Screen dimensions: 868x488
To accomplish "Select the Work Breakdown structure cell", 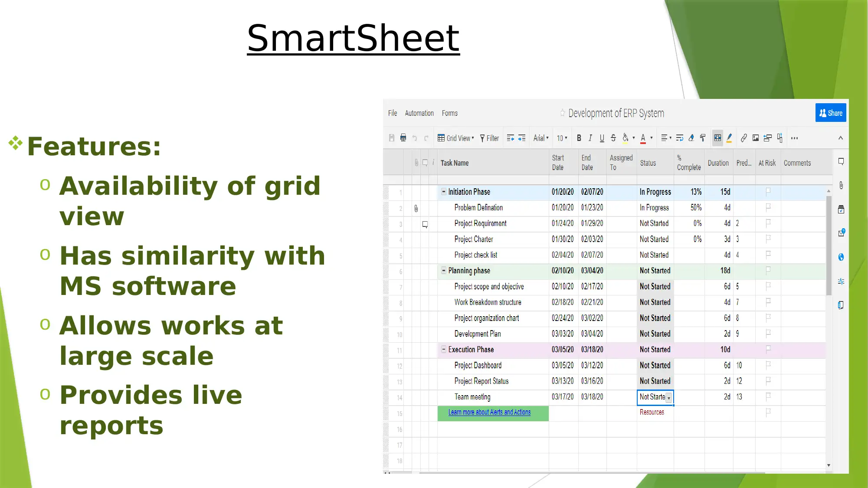I will click(x=493, y=302).
